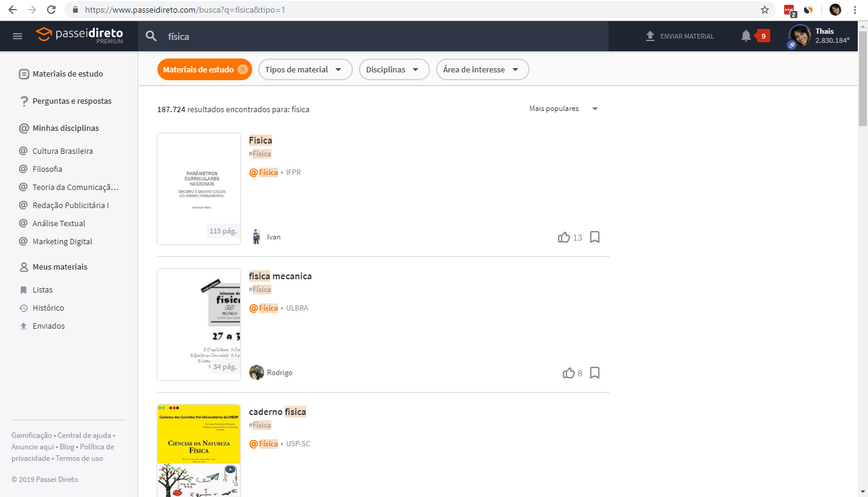Image resolution: width=868 pixels, height=497 pixels.
Task: Open Termos de uso footer link
Action: [x=79, y=458]
